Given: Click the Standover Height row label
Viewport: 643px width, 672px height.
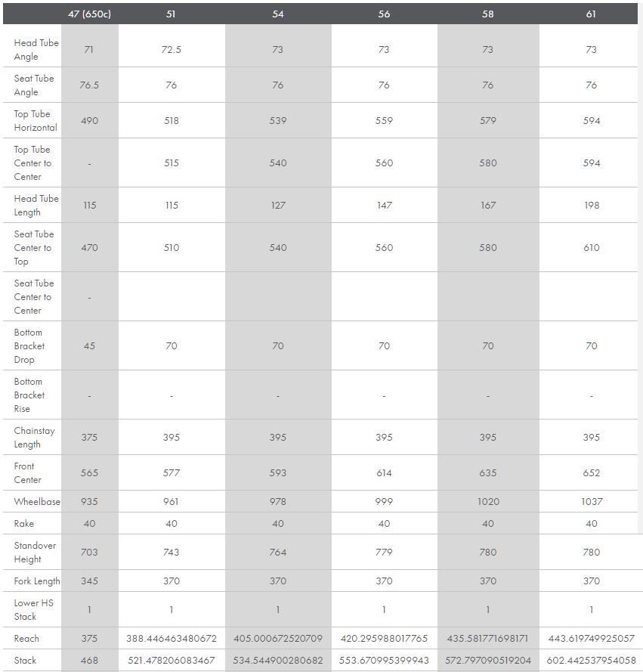Looking at the screenshot, I should click(35, 553).
